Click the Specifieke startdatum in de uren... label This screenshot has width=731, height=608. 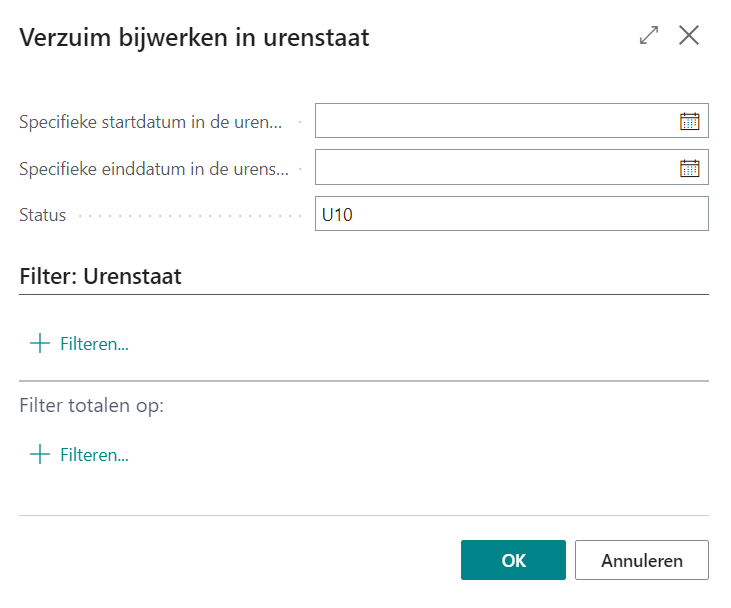[x=151, y=122]
